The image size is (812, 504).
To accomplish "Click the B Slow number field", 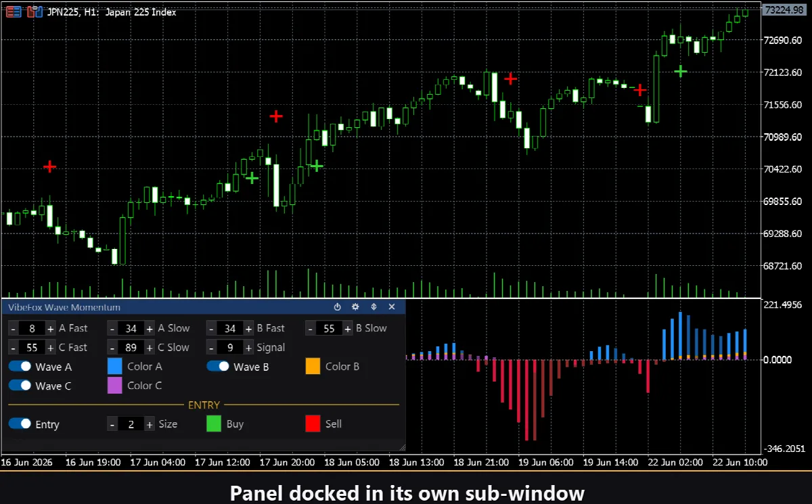I will (x=330, y=328).
